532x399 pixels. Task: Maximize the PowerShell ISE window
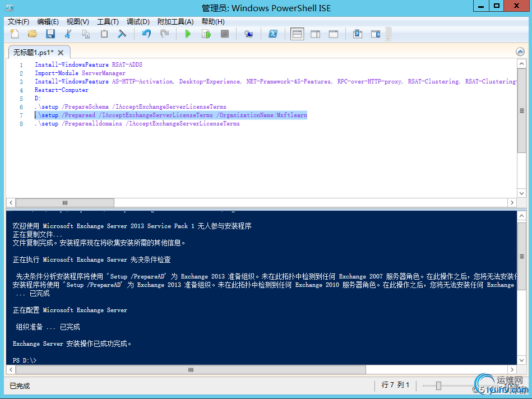497,6
